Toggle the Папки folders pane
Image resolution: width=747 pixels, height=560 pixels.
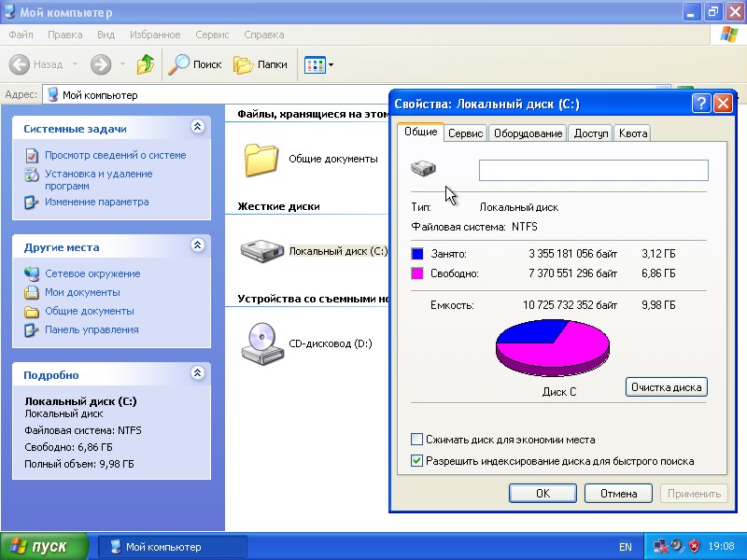[x=261, y=64]
